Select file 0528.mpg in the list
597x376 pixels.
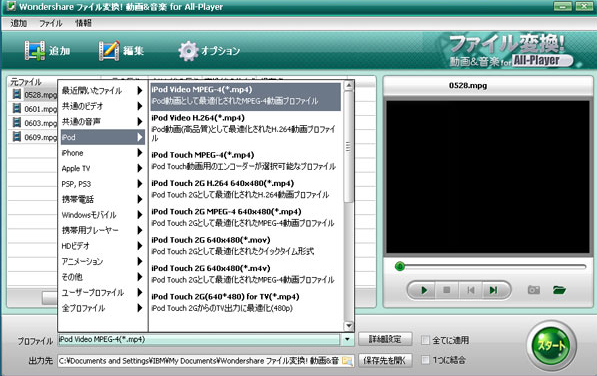tap(40, 94)
